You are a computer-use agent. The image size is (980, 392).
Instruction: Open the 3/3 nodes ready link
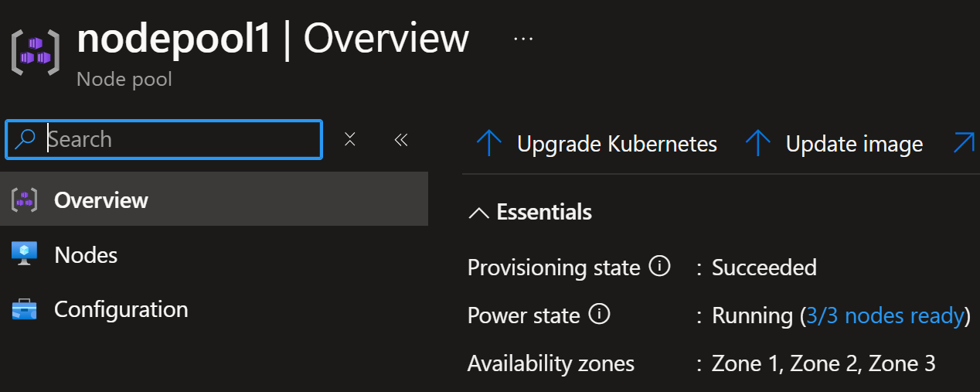coord(885,315)
